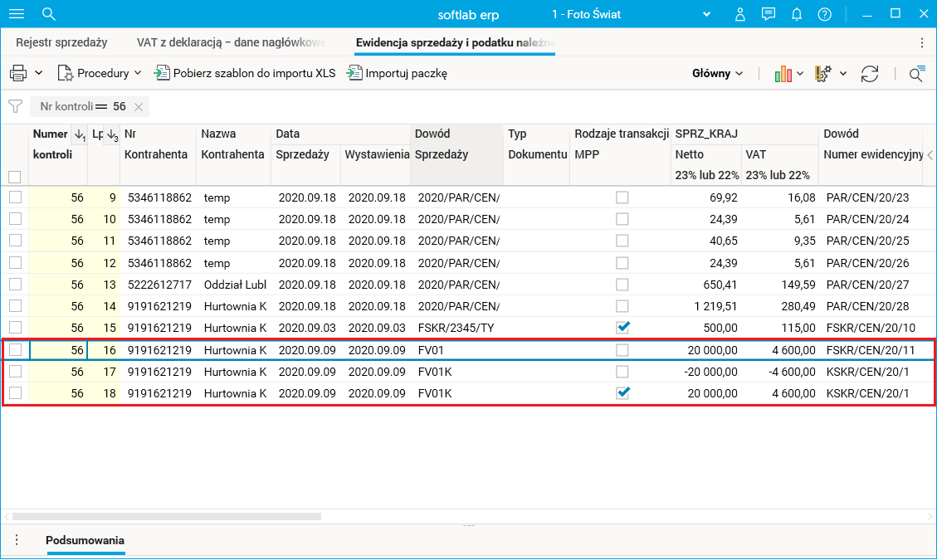The width and height of the screenshot is (937, 560).
Task: Check the select-all checkbox in table header
Action: pos(14,177)
